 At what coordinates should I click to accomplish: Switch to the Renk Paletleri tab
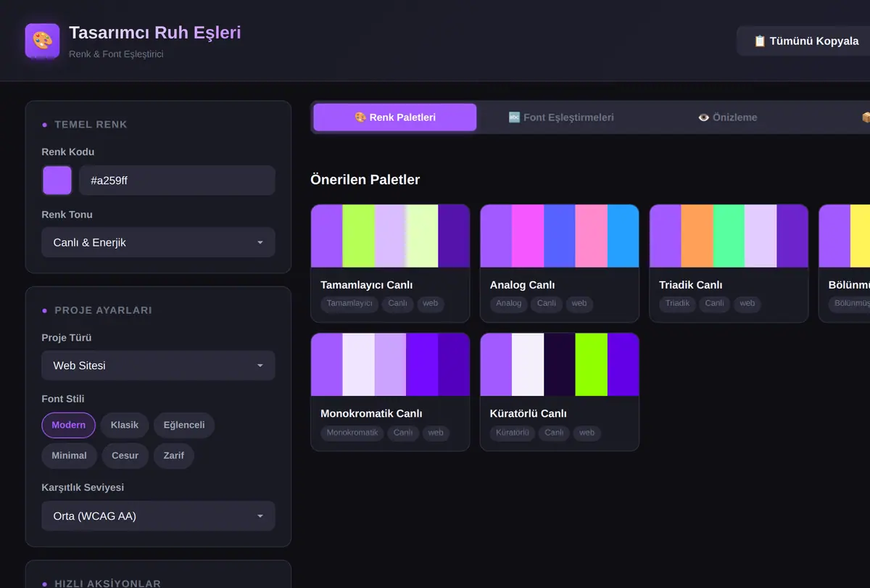pos(395,117)
